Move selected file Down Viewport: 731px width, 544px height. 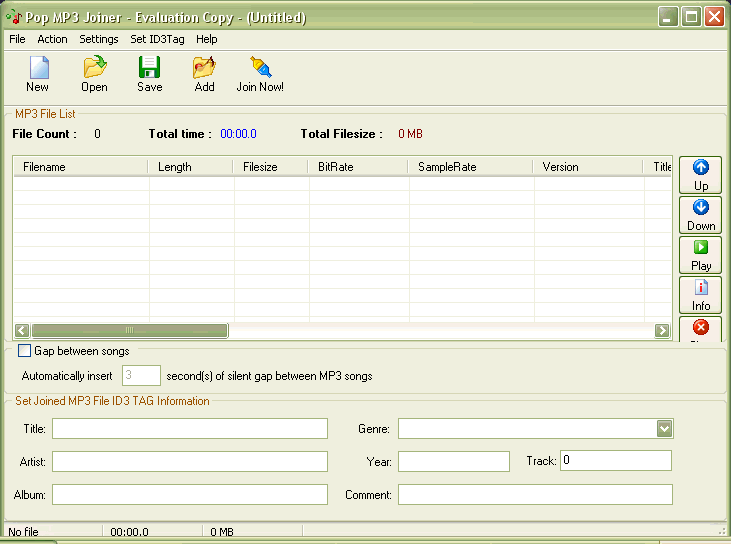point(700,215)
